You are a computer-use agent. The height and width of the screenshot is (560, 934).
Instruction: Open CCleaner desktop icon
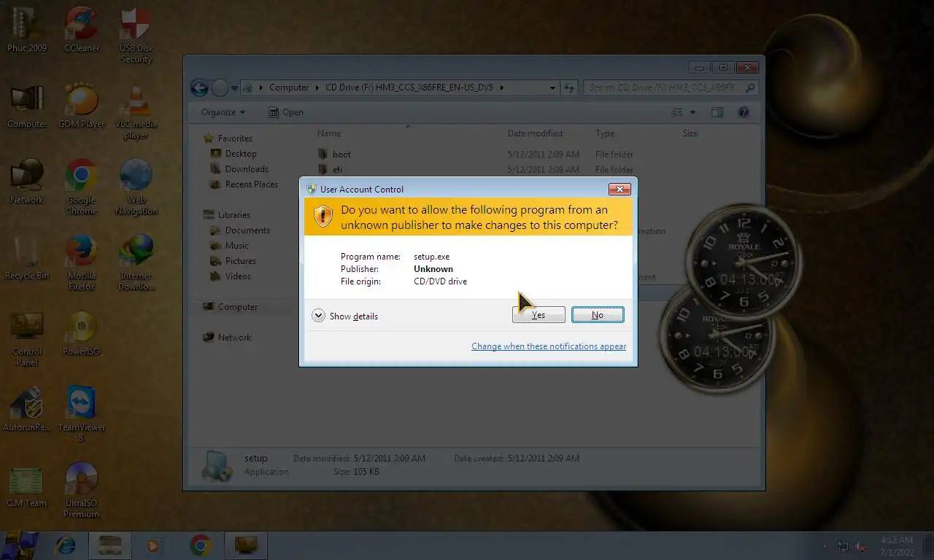coord(82,29)
